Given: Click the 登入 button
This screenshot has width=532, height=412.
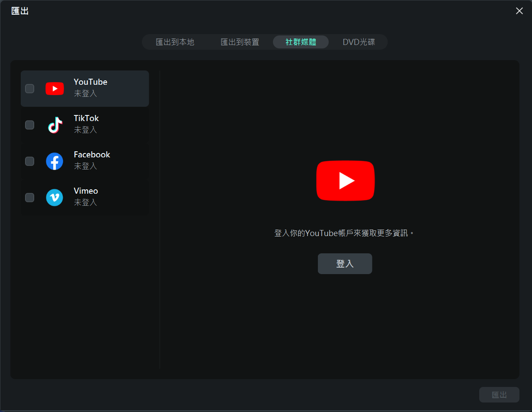Looking at the screenshot, I should (x=345, y=264).
